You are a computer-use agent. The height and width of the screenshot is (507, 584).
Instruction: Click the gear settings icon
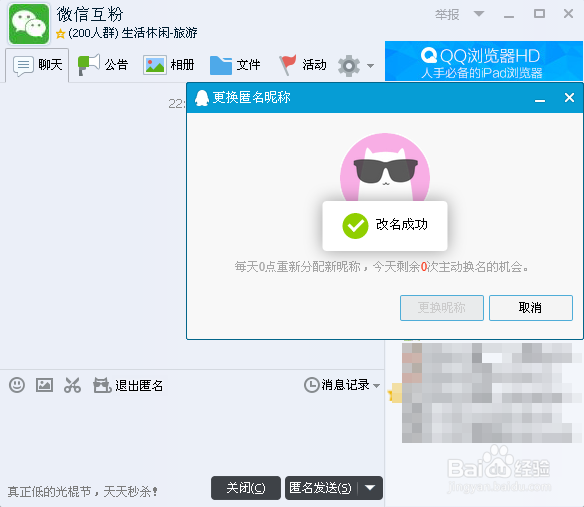(x=349, y=66)
